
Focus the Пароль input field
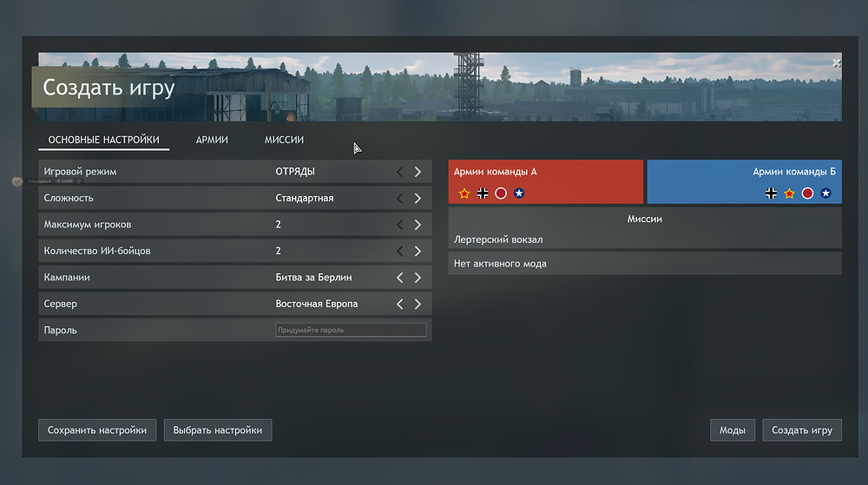[x=351, y=331]
